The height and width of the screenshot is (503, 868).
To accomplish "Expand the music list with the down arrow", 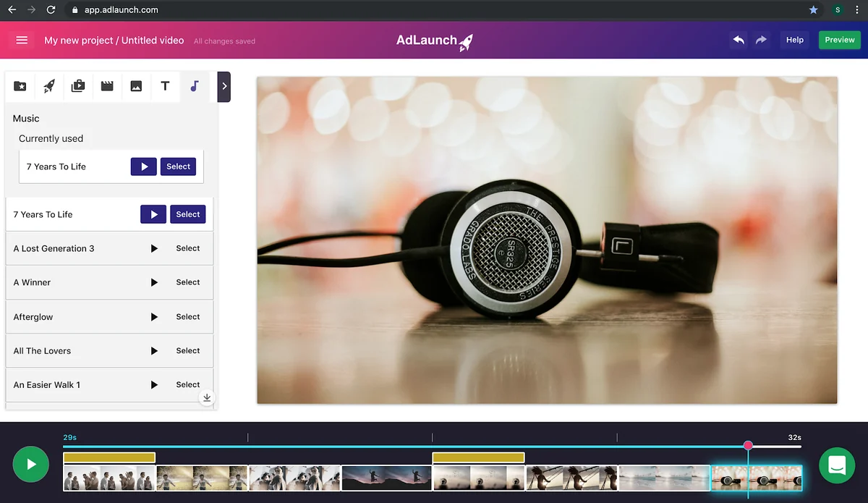I will pyautogui.click(x=207, y=397).
